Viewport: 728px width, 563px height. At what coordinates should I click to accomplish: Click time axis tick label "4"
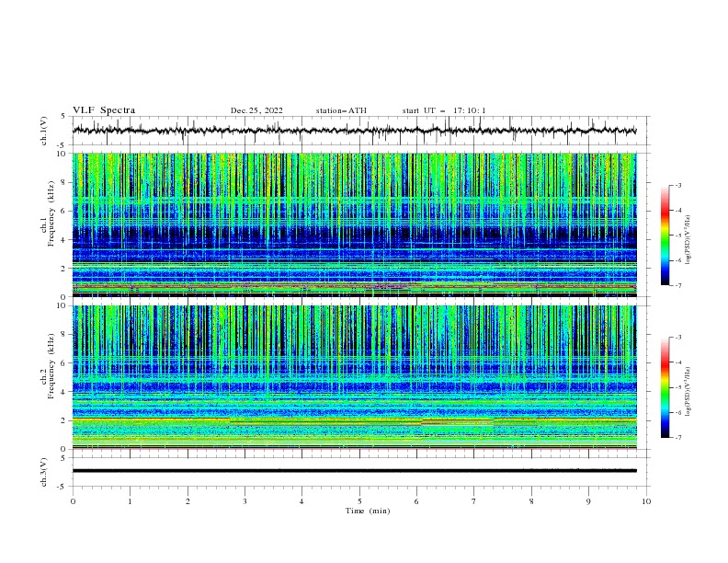tap(301, 501)
